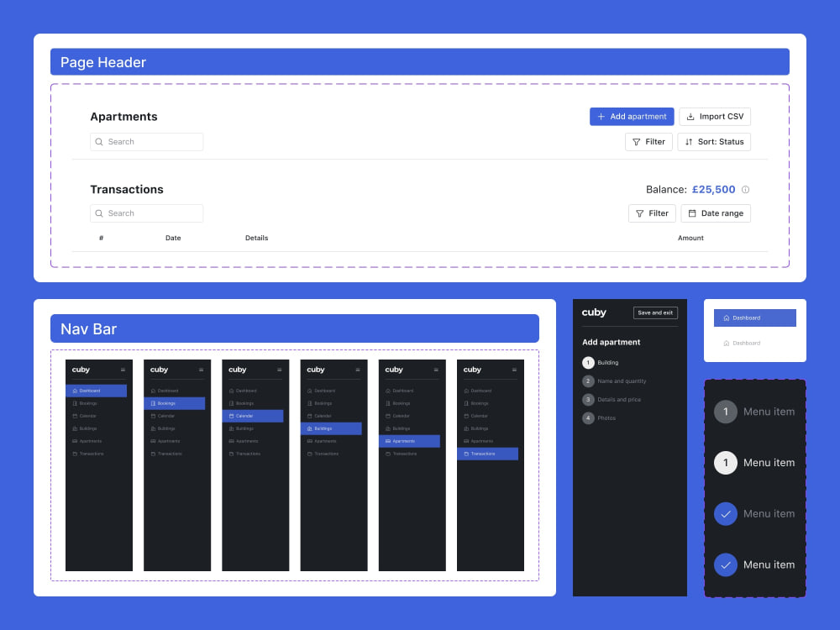The height and width of the screenshot is (630, 840).
Task: Select the highlighted Buildings item in the fourth nav bar
Action: (x=331, y=428)
